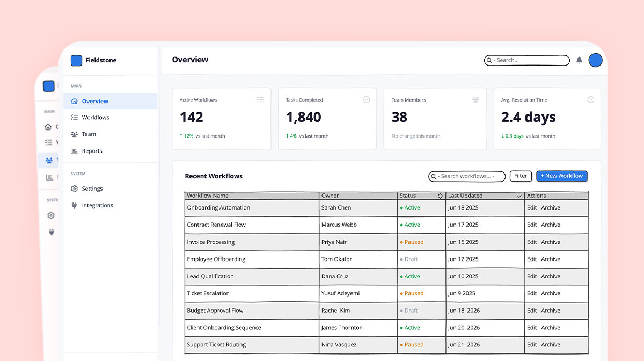The image size is (644, 361).
Task: Focus the top header Search field
Action: coord(527,60)
